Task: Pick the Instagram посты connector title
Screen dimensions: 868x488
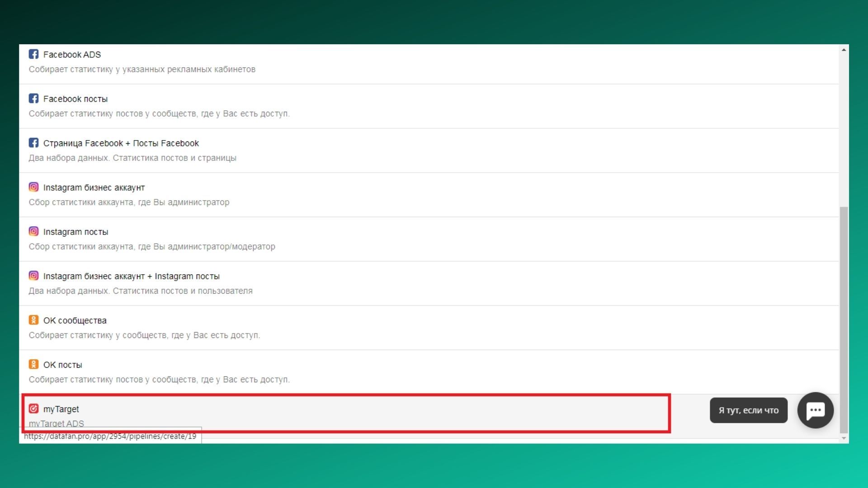Action: pyautogui.click(x=75, y=232)
